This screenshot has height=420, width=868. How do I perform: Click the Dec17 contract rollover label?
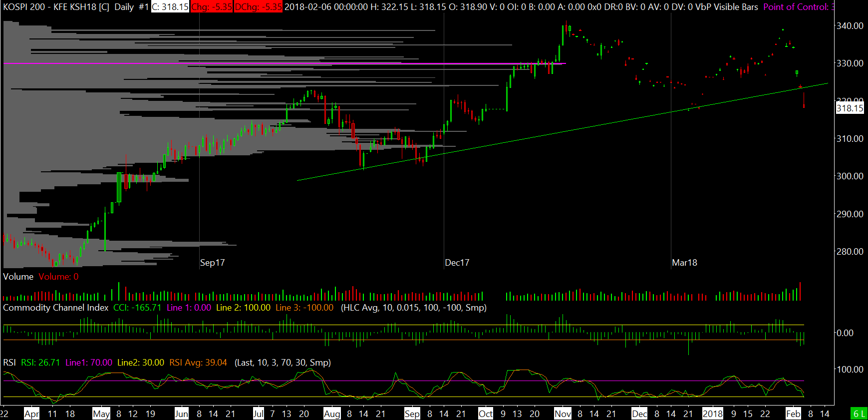click(457, 263)
